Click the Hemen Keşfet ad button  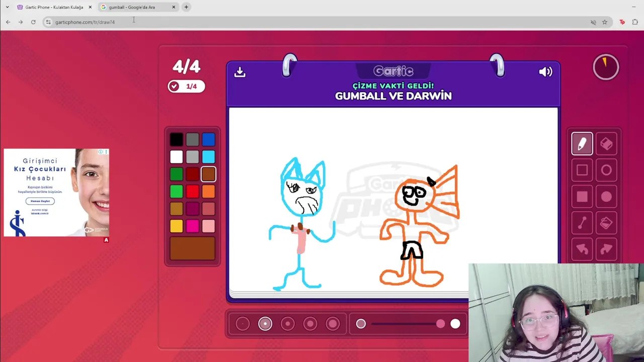click(40, 201)
